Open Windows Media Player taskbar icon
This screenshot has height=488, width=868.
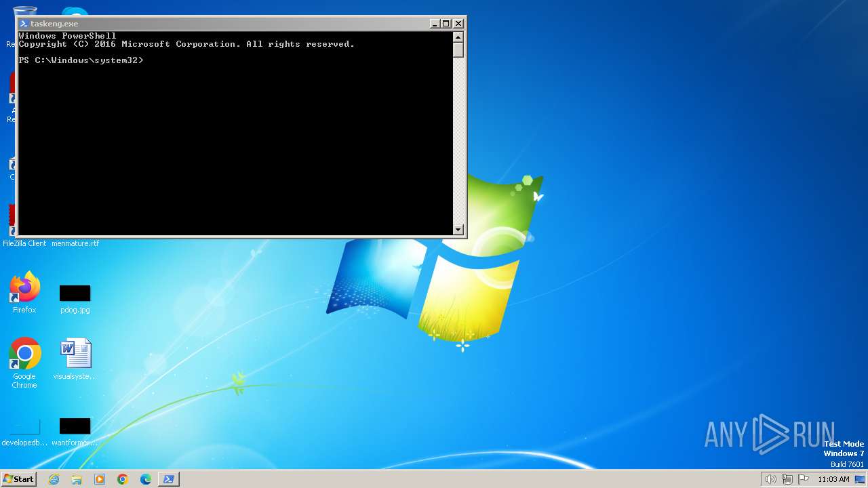[x=100, y=479]
